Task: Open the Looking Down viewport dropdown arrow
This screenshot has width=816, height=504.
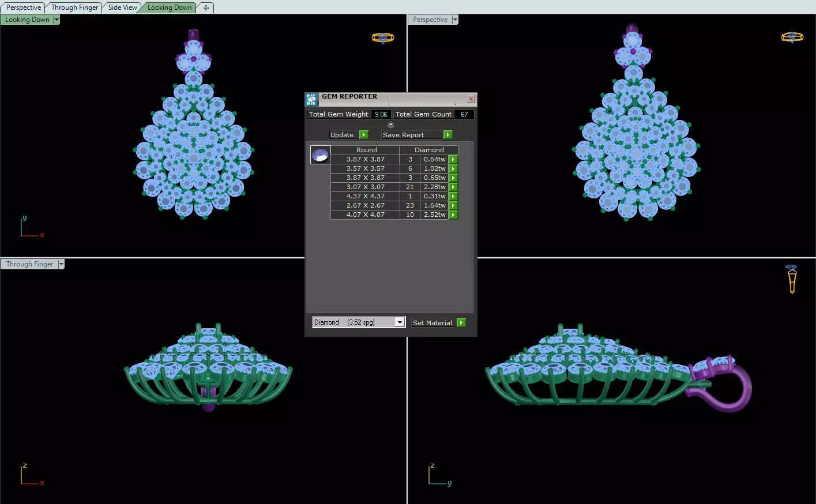Action: pos(57,20)
